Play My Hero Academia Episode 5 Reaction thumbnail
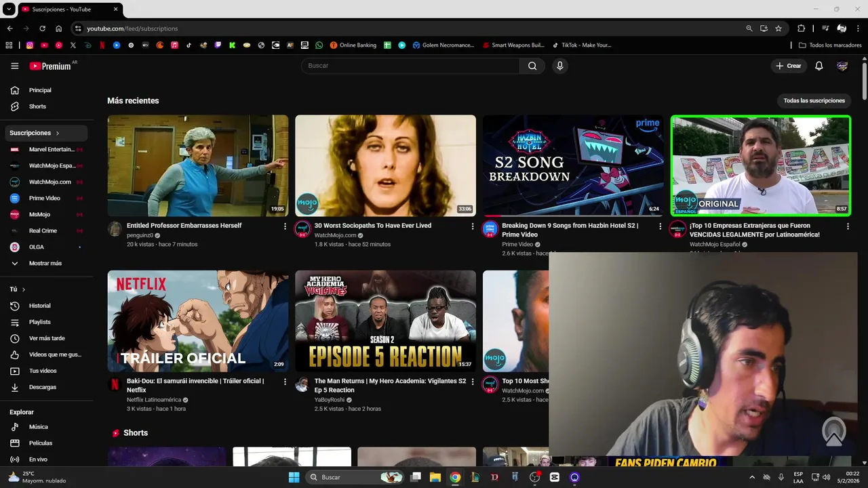This screenshot has height=488, width=868. [x=385, y=321]
